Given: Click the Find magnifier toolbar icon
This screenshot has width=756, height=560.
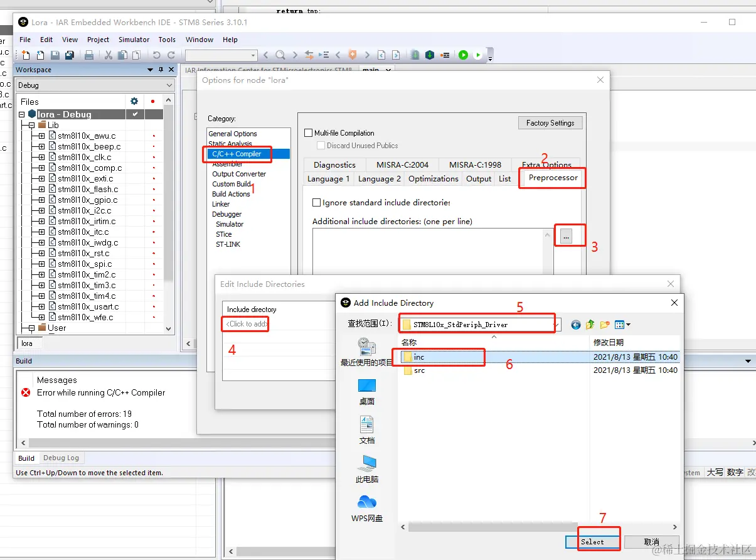Looking at the screenshot, I should point(280,55).
